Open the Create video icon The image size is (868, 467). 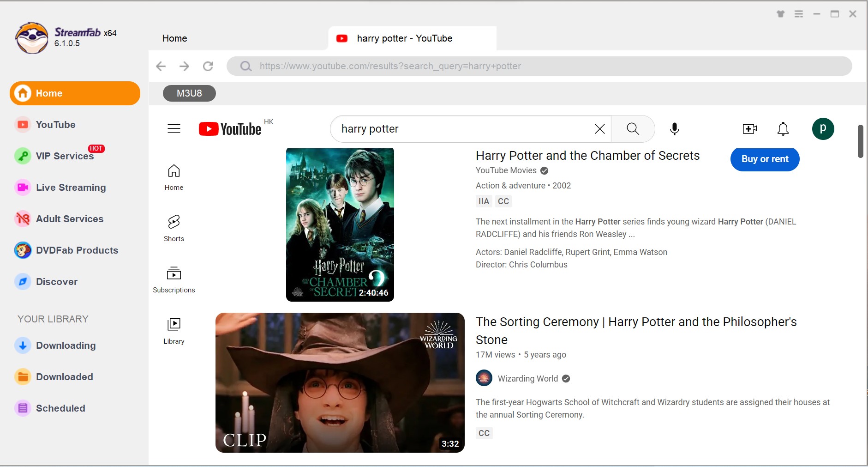coord(749,129)
